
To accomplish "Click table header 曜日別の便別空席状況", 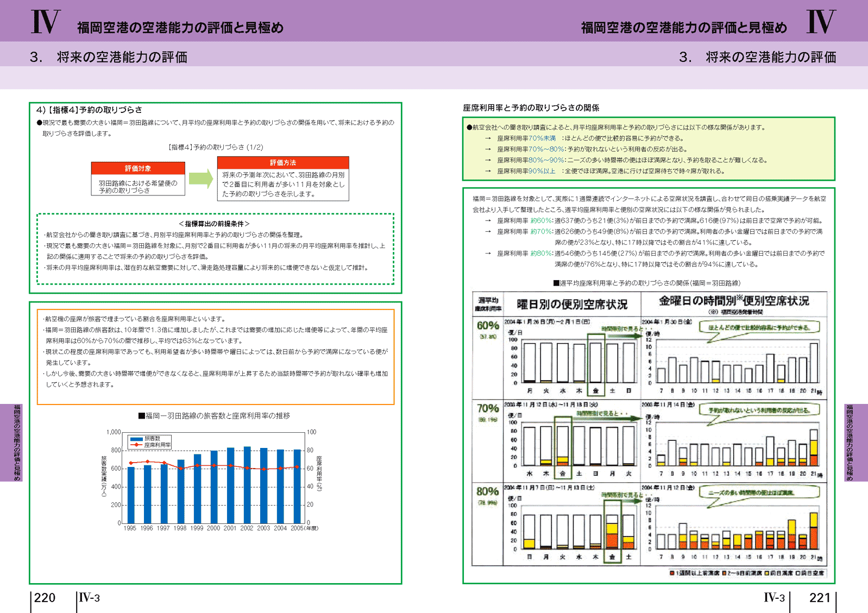I will point(571,304).
